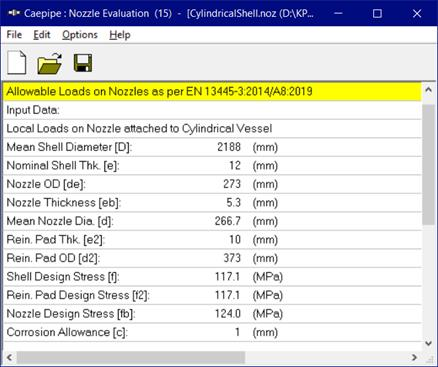Click Shell Design Stress [f] label
Image resolution: width=438 pixels, height=367 pixels.
63,277
